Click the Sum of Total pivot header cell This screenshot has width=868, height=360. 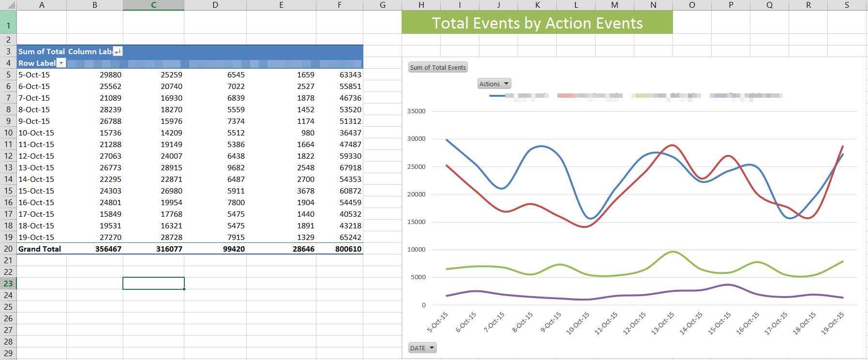pos(41,51)
